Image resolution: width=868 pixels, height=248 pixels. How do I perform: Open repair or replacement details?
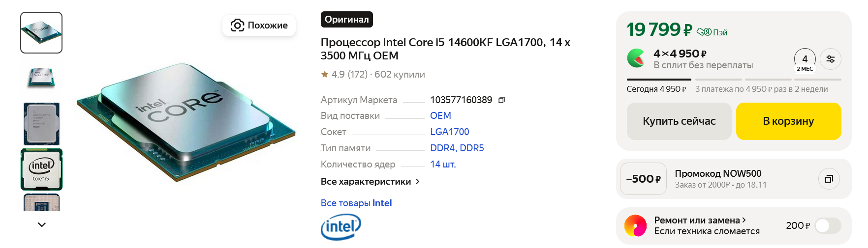tap(700, 220)
